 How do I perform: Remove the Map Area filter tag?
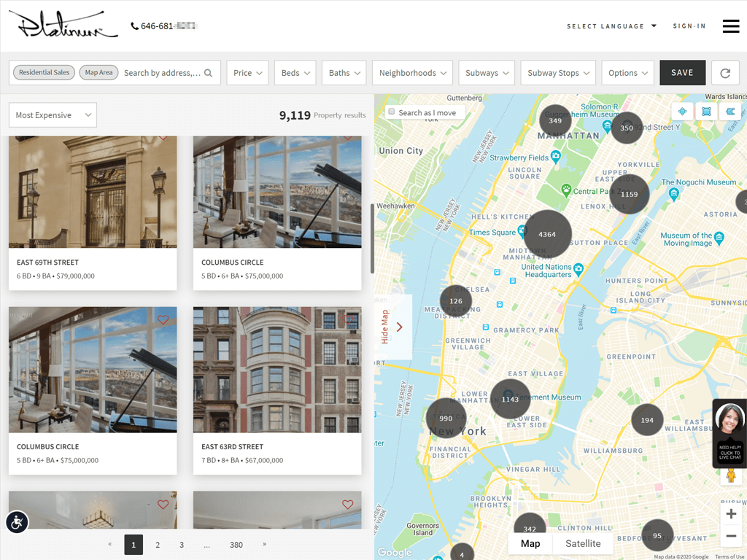[x=98, y=72]
